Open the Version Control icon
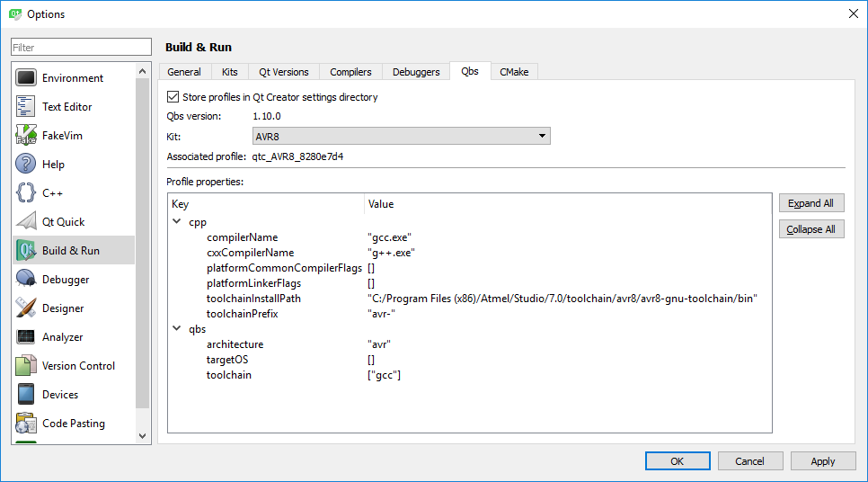Viewport: 868px width, 482px height. click(x=26, y=366)
